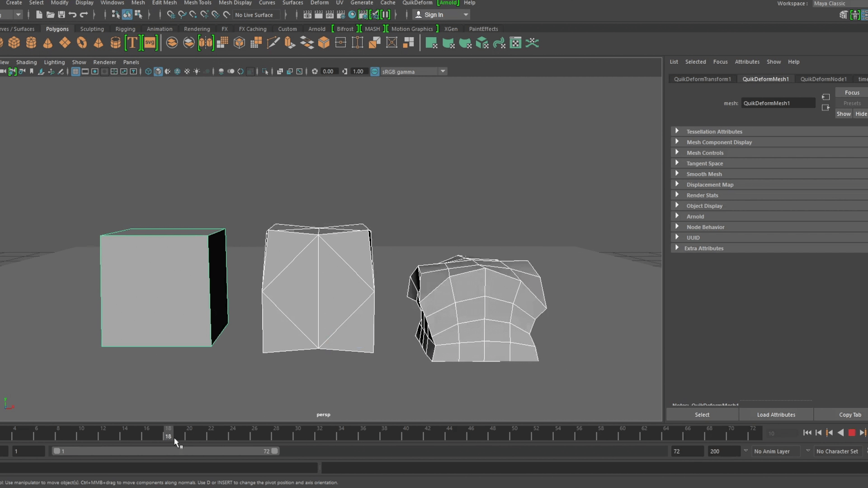Click the polygon cube shelf icon
Image resolution: width=868 pixels, height=488 pixels.
click(14, 43)
